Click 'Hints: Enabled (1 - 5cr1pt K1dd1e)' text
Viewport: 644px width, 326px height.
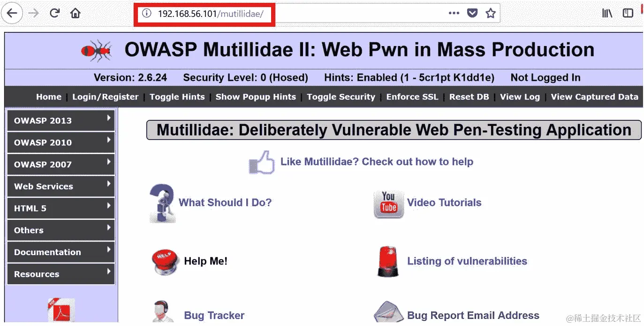pyautogui.click(x=409, y=78)
